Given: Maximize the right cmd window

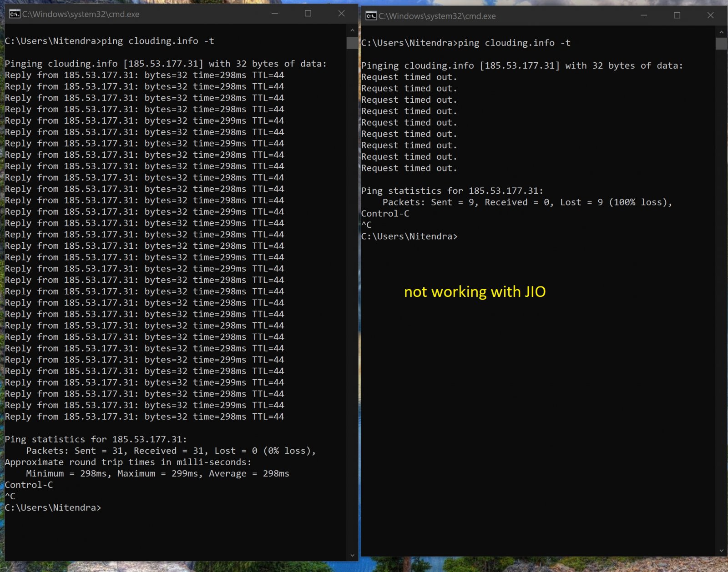Looking at the screenshot, I should (677, 15).
